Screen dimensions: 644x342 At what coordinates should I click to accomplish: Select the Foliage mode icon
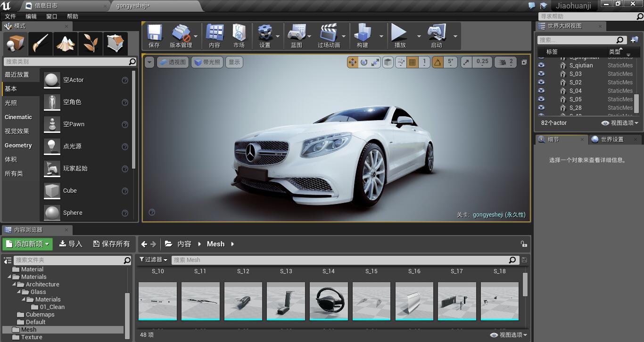[x=91, y=44]
